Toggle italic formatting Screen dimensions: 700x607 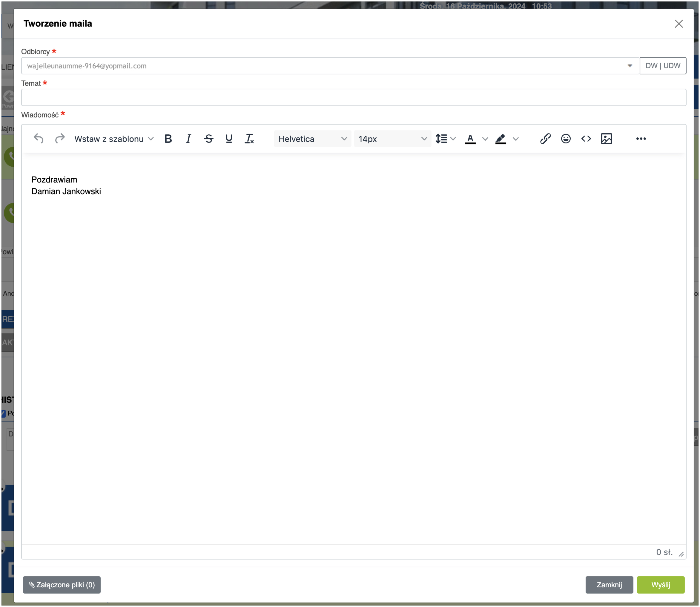pyautogui.click(x=188, y=139)
